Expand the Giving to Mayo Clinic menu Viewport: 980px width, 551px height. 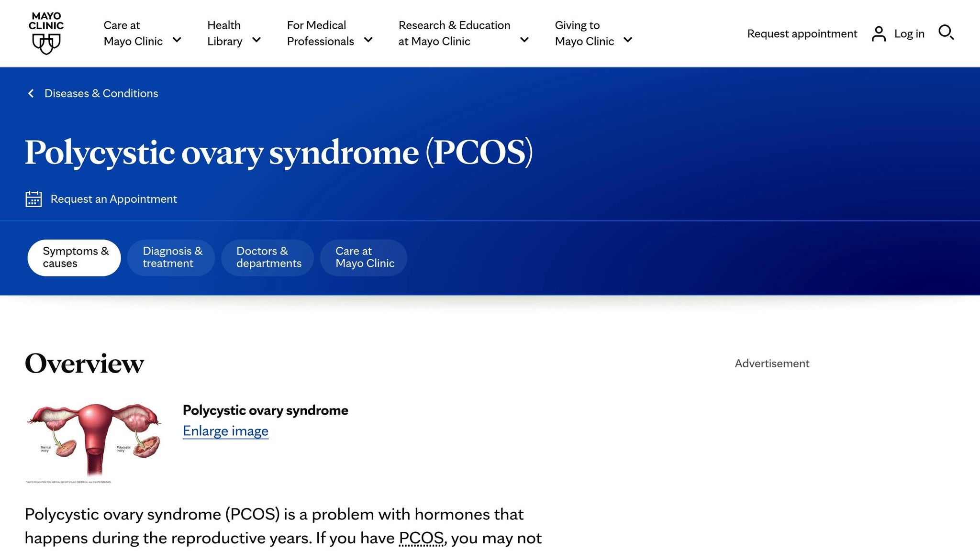pos(628,41)
